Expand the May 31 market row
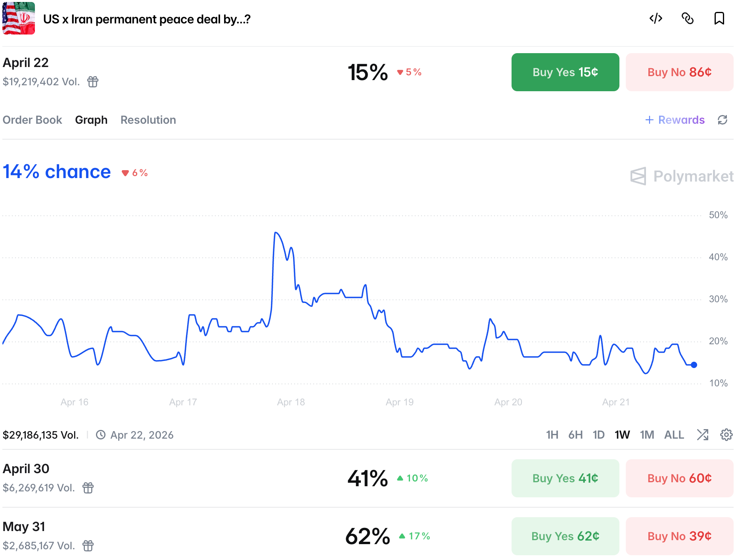The height and width of the screenshot is (560, 736). [x=238, y=536]
